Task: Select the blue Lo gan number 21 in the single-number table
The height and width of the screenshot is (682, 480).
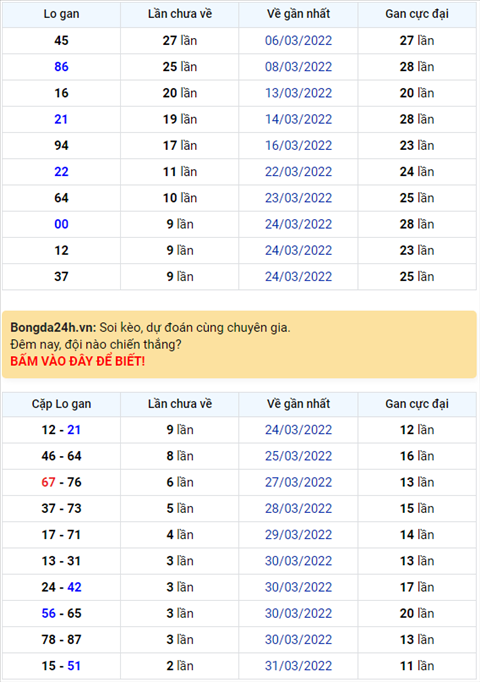Action: [x=61, y=119]
